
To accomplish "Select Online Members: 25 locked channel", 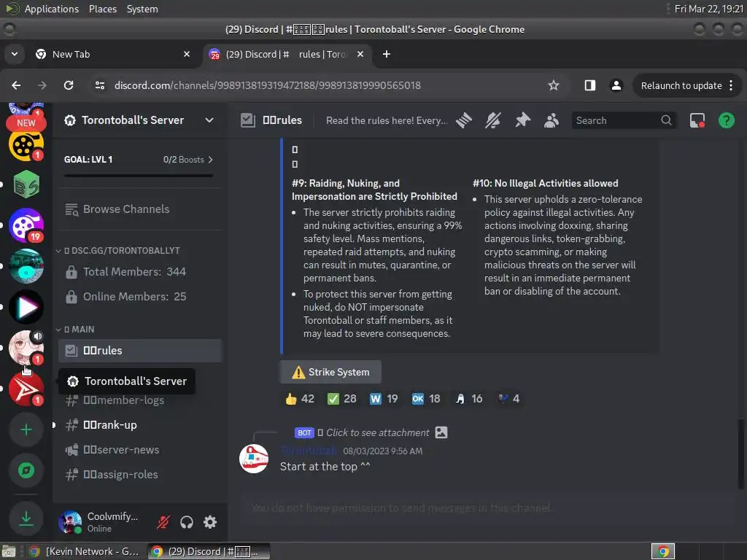I will (x=140, y=297).
